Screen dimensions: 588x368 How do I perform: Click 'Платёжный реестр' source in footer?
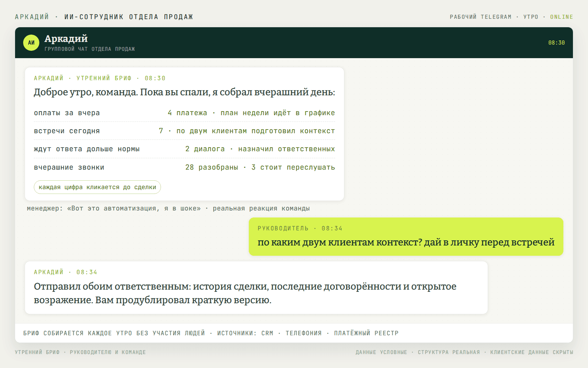[x=366, y=333]
